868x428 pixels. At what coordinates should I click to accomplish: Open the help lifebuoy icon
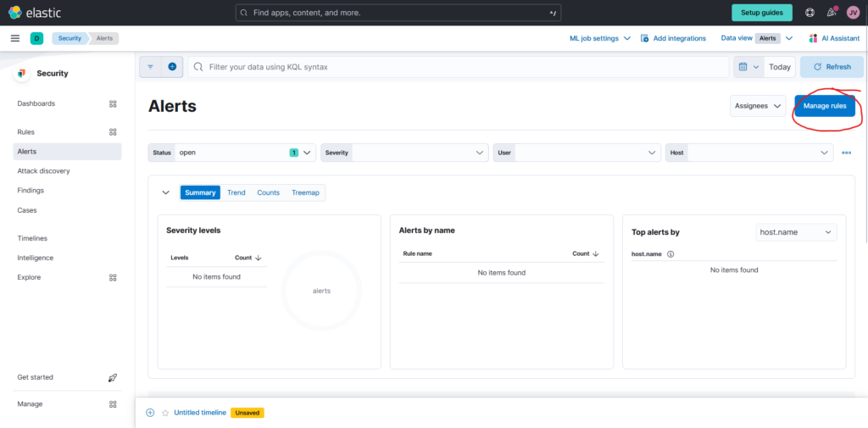click(810, 12)
